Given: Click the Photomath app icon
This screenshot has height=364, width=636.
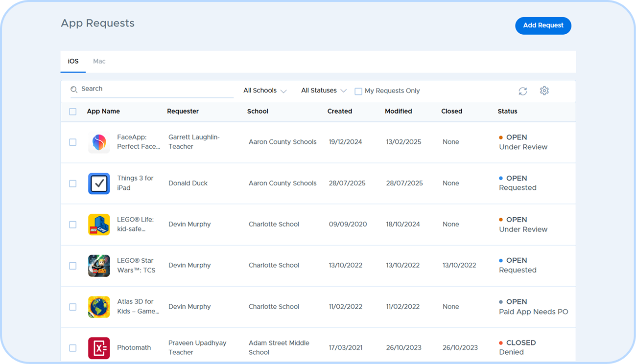Looking at the screenshot, I should point(99,348).
